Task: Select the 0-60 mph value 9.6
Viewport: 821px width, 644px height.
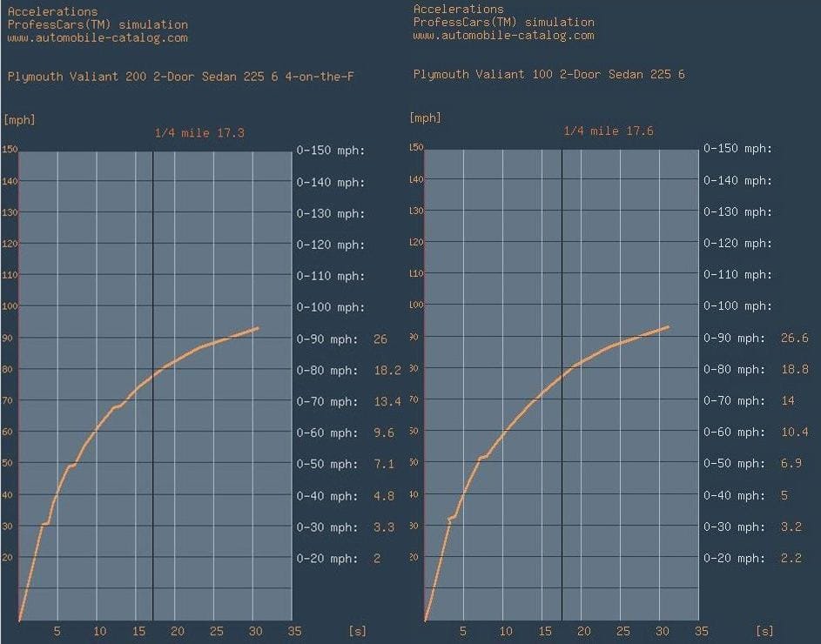Action: [384, 433]
